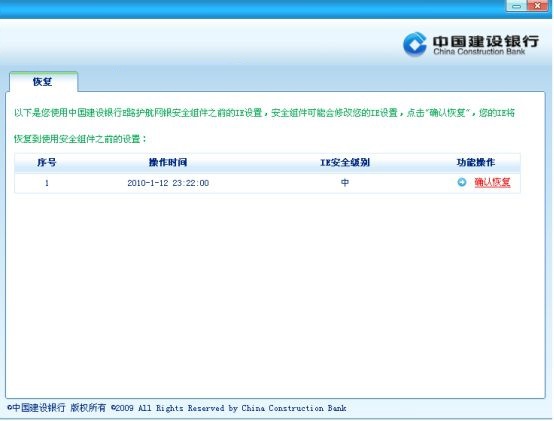554x421 pixels.
Task: Click the 功能操作 column header
Action: [x=476, y=162]
